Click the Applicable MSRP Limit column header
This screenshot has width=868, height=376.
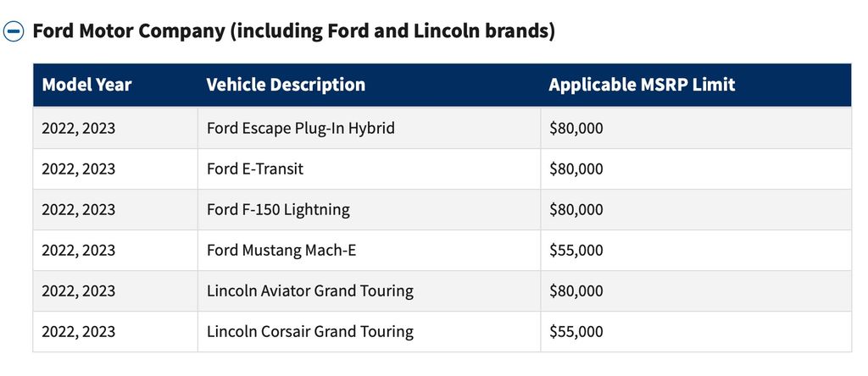tap(642, 85)
